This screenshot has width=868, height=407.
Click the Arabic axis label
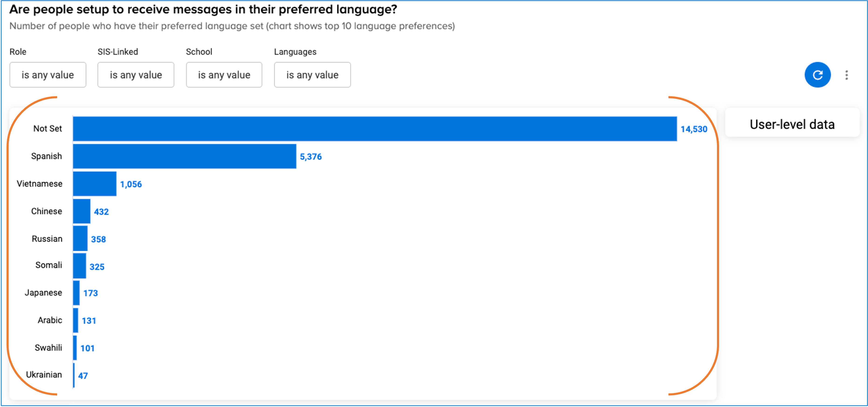[50, 320]
